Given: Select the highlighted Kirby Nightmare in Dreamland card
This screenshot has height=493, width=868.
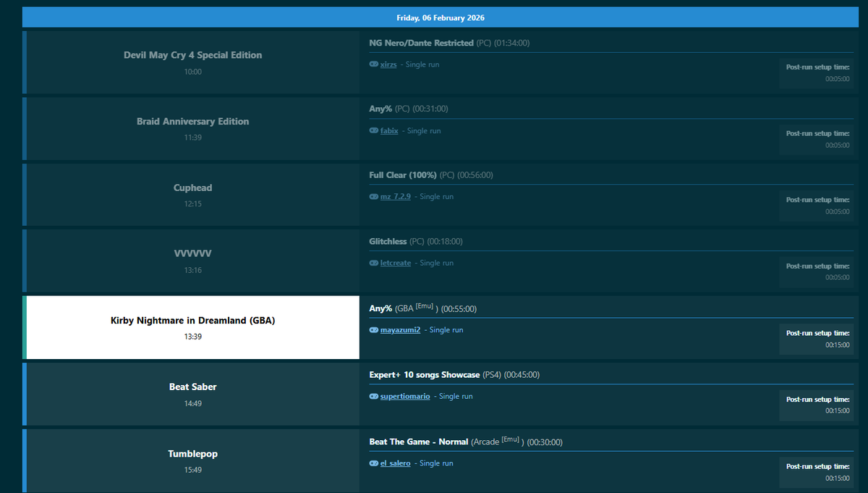Looking at the screenshot, I should (x=191, y=327).
